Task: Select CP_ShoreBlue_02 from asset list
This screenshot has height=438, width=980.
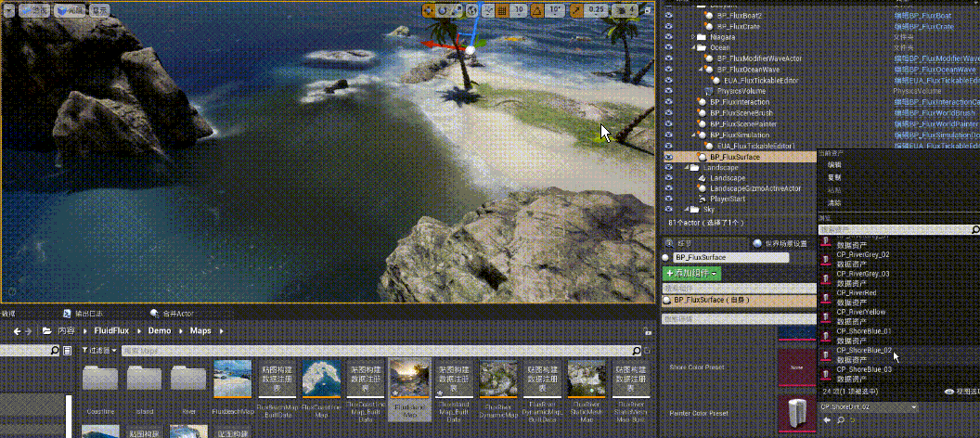Action: (863, 351)
